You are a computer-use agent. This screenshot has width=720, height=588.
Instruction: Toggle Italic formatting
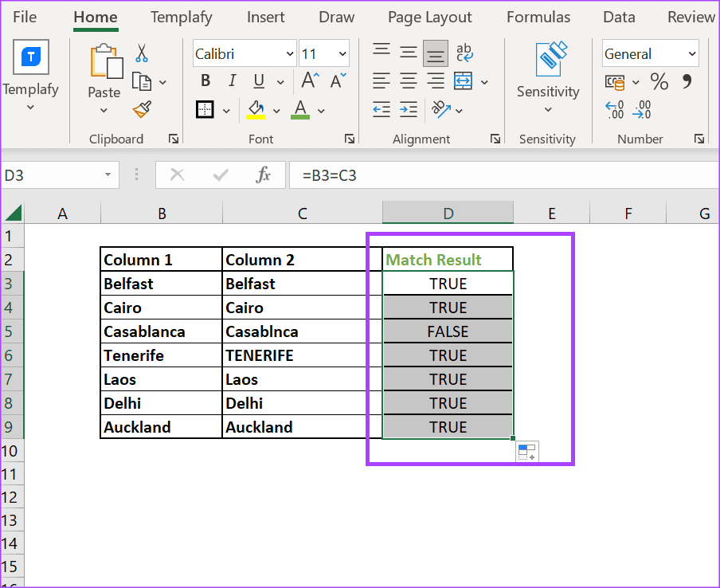click(233, 81)
